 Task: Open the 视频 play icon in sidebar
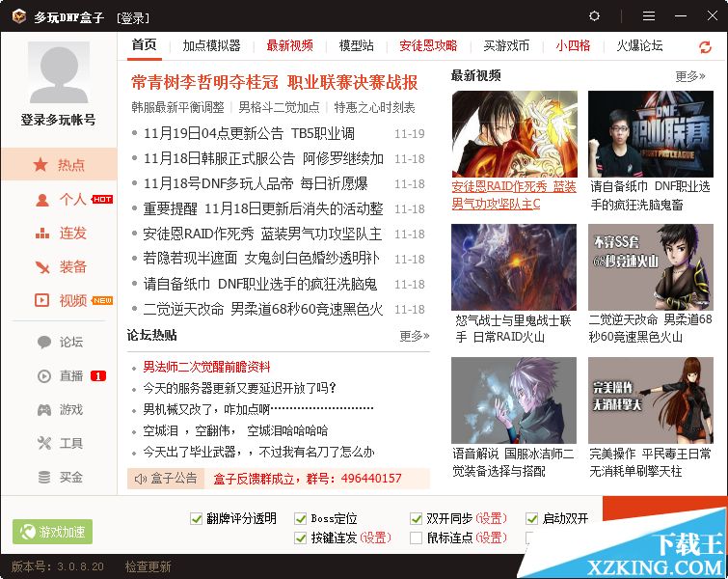[x=41, y=300]
